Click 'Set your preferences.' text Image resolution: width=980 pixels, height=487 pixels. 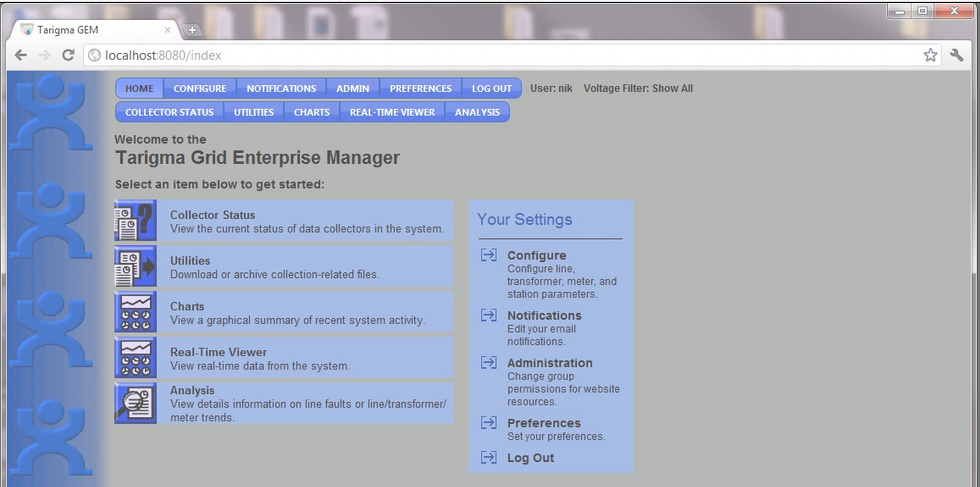556,436
